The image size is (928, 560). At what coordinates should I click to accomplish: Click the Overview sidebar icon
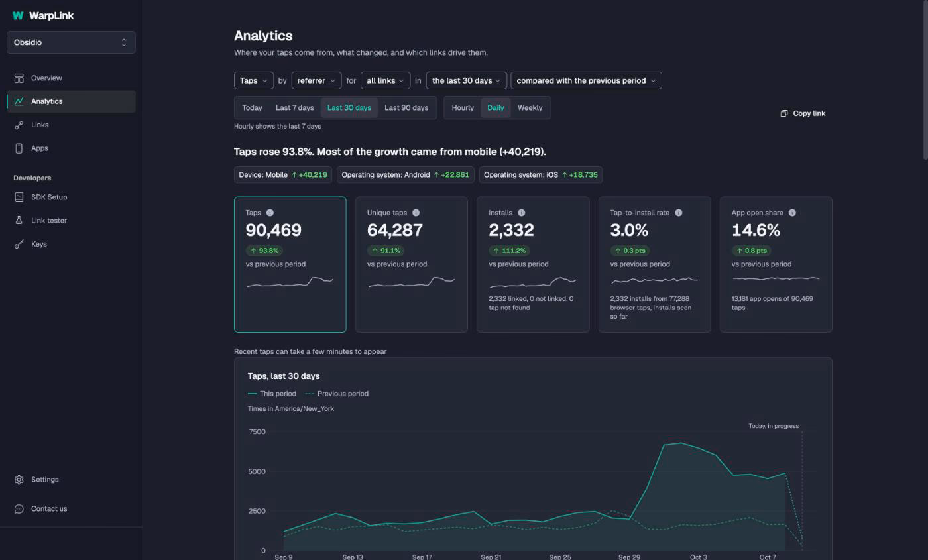coord(19,78)
